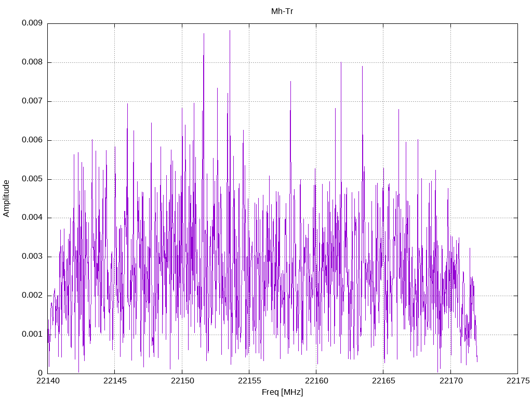Viewport: 532px width, 399px height.
Task: Click the x-axis tick 22175
Action: [x=518, y=381]
